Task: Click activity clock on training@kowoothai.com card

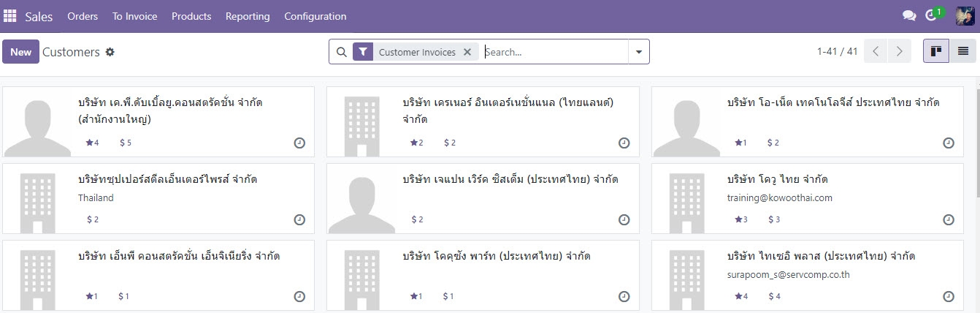Action: (949, 219)
